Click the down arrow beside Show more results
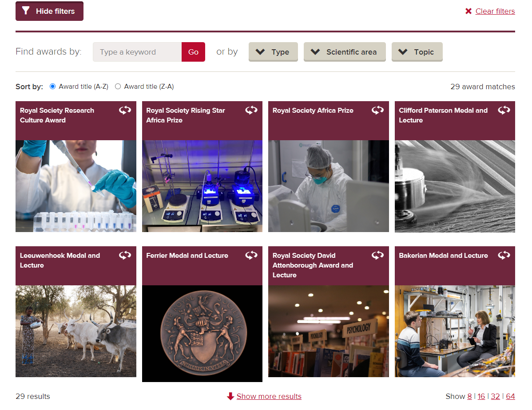Image resolution: width=532 pixels, height=410 pixels. tap(231, 396)
